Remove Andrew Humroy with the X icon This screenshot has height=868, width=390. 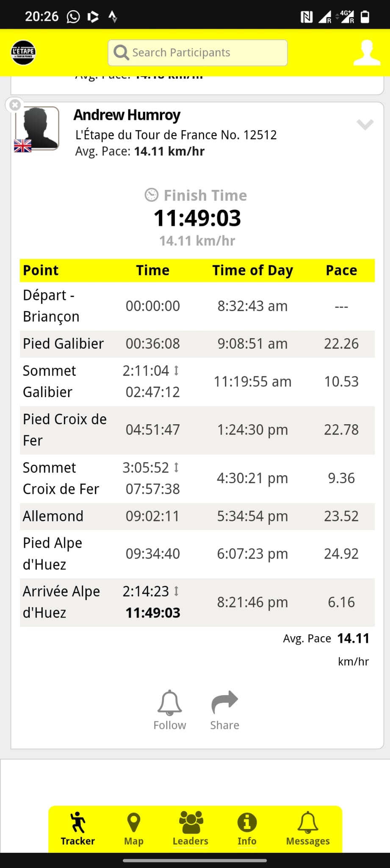tap(15, 105)
